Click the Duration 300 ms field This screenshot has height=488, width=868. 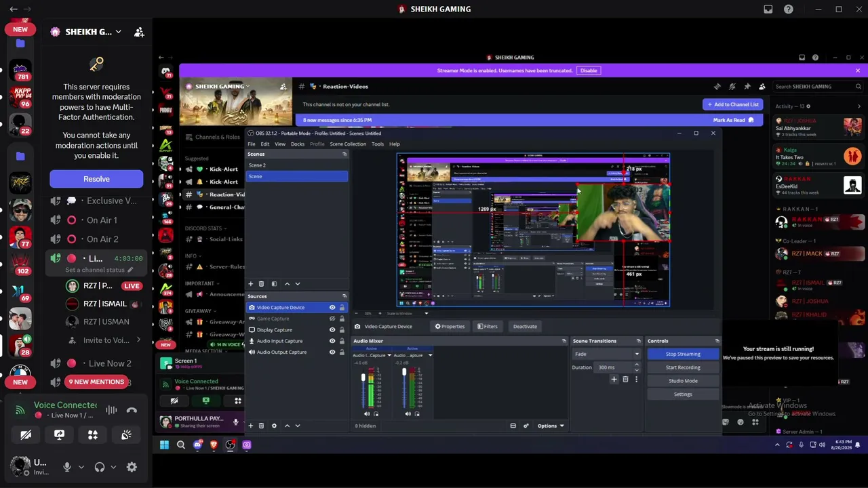616,367
